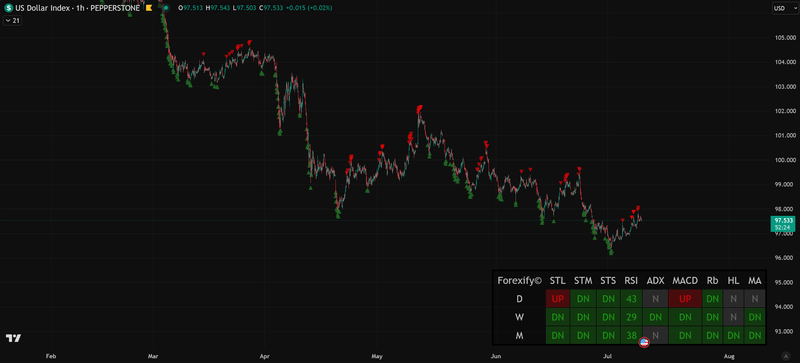Click the MACD column header
This screenshot has width=800, height=363.
[x=685, y=280]
